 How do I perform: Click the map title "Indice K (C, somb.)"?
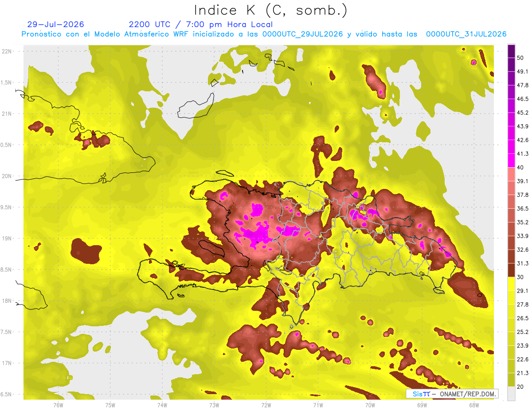click(x=270, y=10)
